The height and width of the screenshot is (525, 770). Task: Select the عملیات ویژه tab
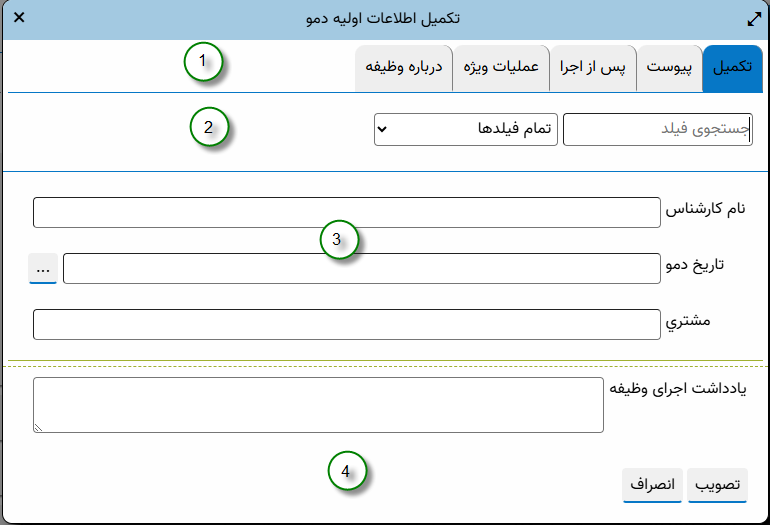tap(501, 68)
